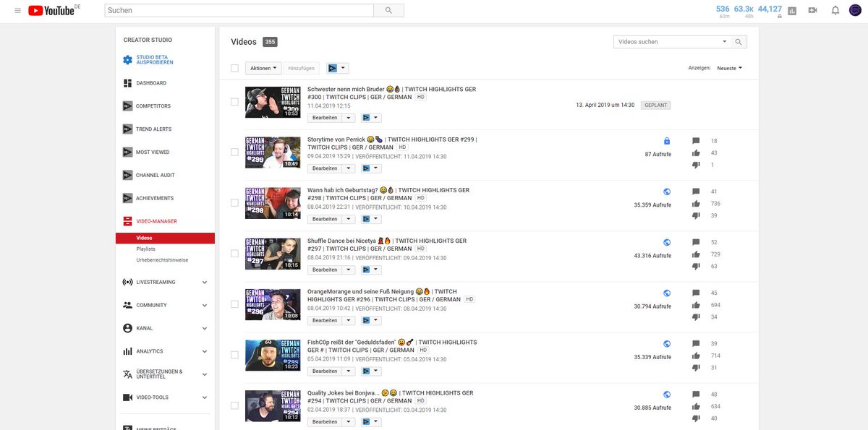868x430 pixels.
Task: Select checkbox for Quality Jokes bei Bonjwa video
Action: 234,405
